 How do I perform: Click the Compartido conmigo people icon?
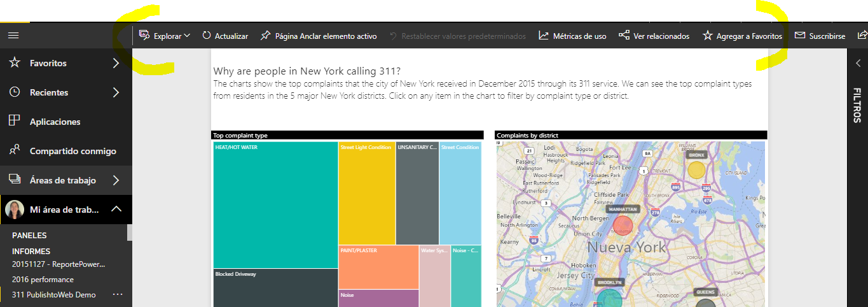pos(15,150)
